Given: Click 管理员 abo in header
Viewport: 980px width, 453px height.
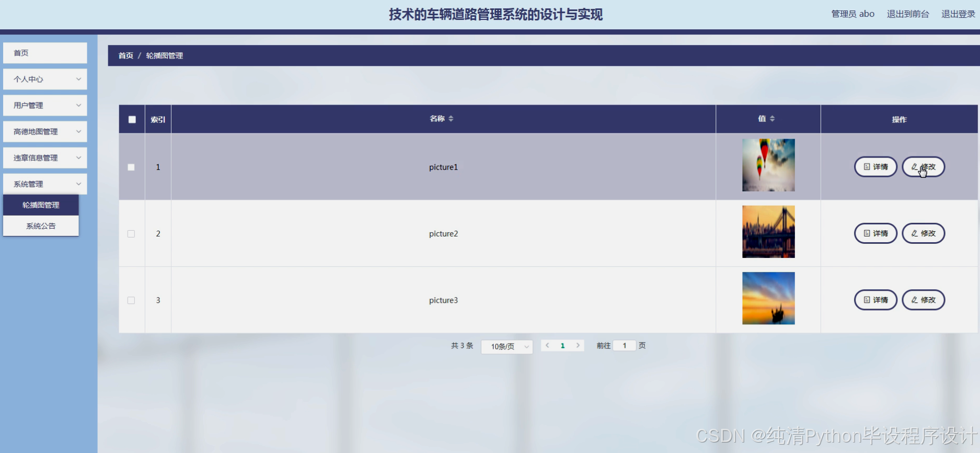Looking at the screenshot, I should click(x=852, y=14).
